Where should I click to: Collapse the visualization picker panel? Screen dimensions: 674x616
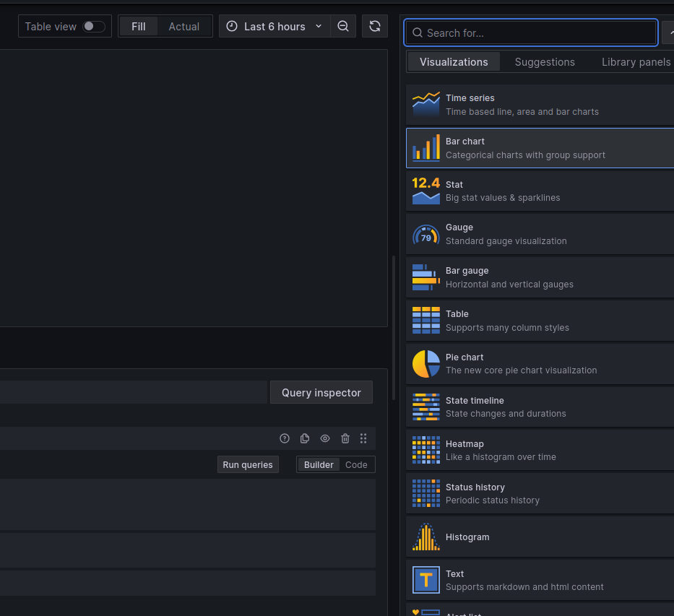[x=669, y=32]
